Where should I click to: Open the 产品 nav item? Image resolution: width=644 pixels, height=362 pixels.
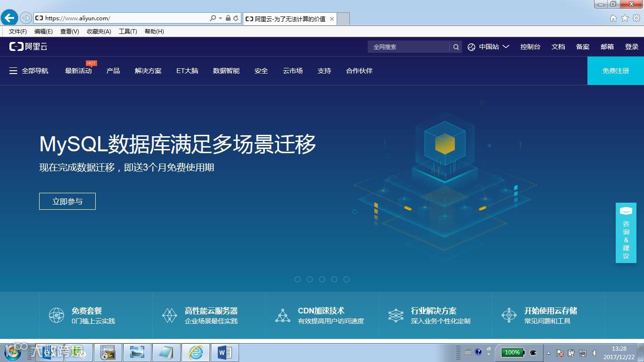(113, 71)
